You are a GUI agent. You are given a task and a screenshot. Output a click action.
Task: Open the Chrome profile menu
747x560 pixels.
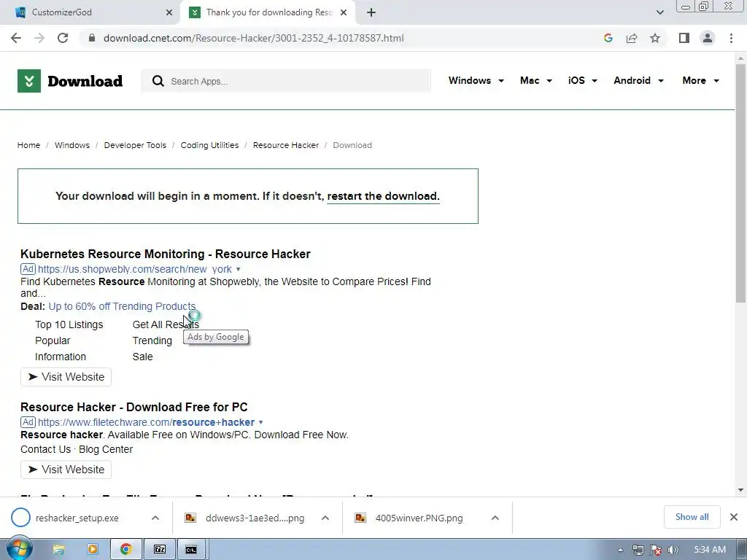[x=708, y=38]
